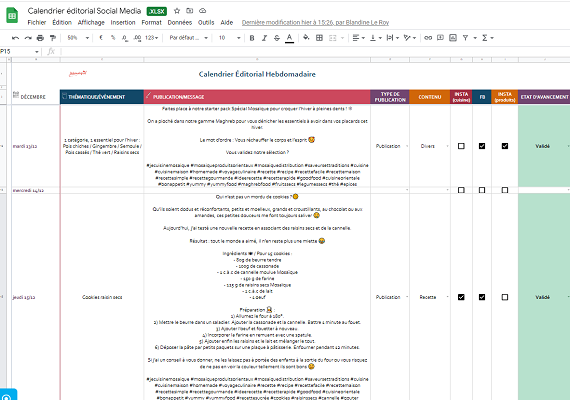Check INSTA cuisine box for mardi row
570x400 pixels.
(461, 146)
